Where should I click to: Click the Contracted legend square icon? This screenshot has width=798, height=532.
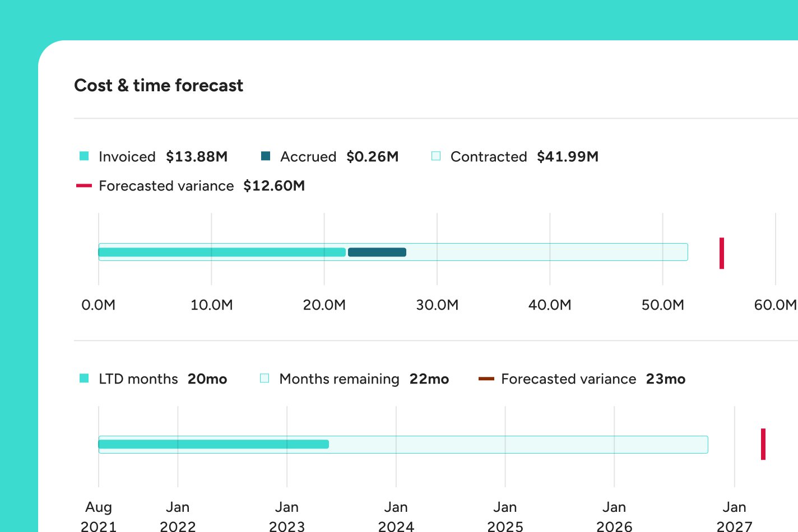pyautogui.click(x=436, y=156)
